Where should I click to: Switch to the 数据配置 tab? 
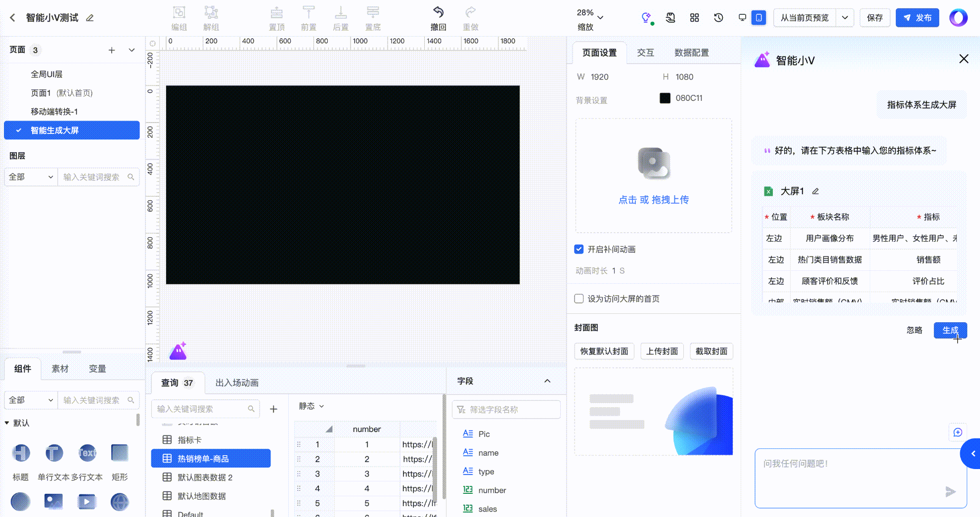point(691,52)
